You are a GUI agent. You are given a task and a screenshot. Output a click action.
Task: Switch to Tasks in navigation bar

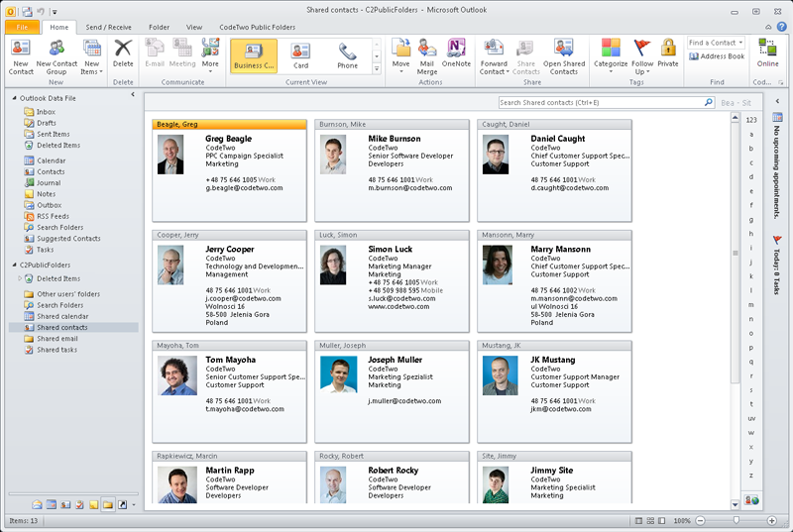pos(79,504)
